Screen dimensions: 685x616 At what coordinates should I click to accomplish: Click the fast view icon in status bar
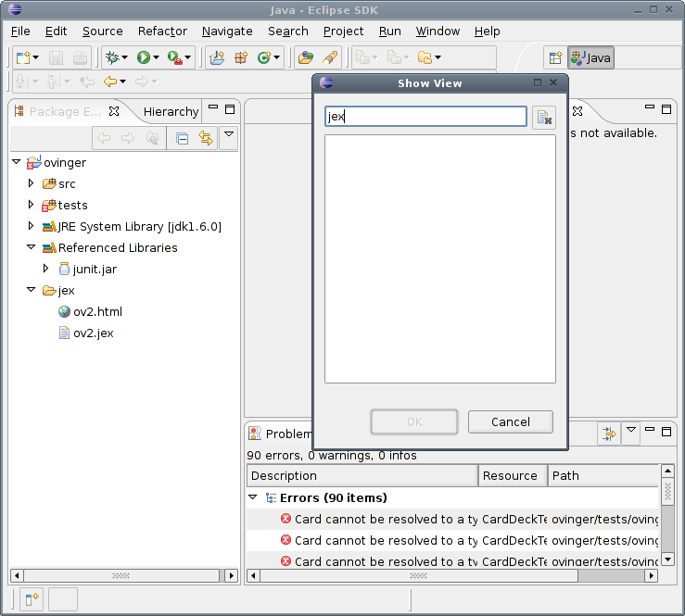click(x=32, y=599)
